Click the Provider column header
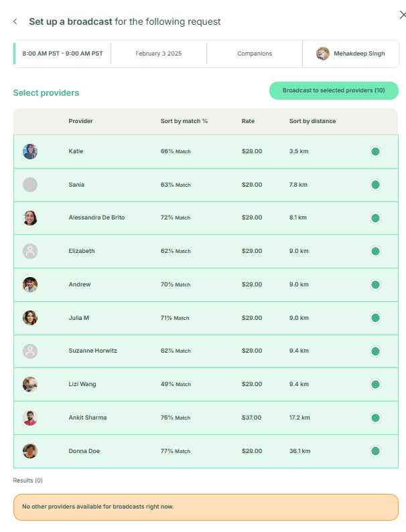Viewport: 406px width, 532px height. click(x=80, y=121)
